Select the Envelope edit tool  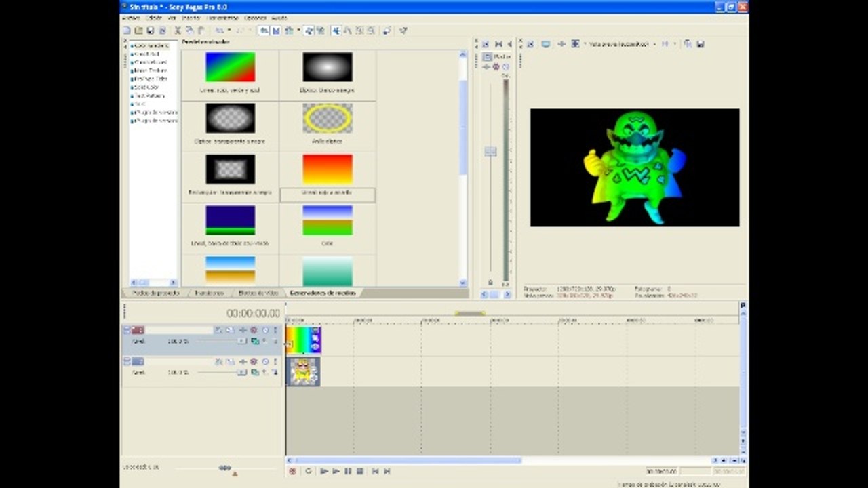pyautogui.click(x=347, y=30)
